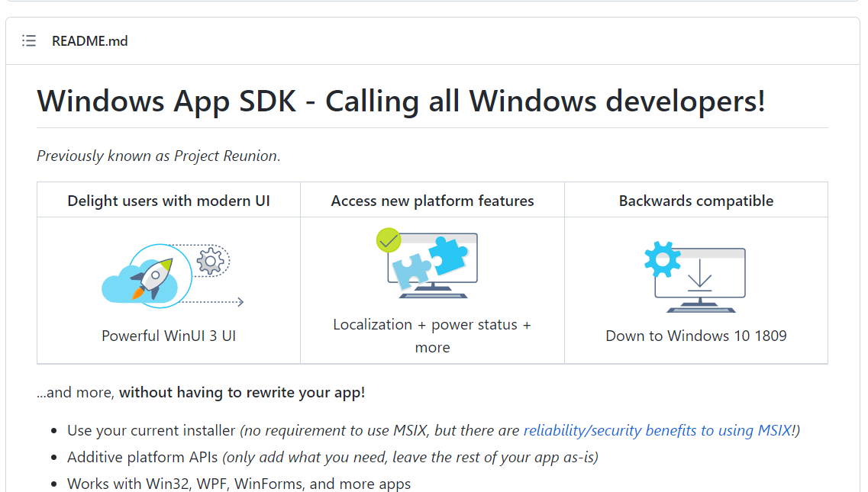This screenshot has width=868, height=492.
Task: Click 'Backwards compatible' header cell
Action: coord(695,201)
